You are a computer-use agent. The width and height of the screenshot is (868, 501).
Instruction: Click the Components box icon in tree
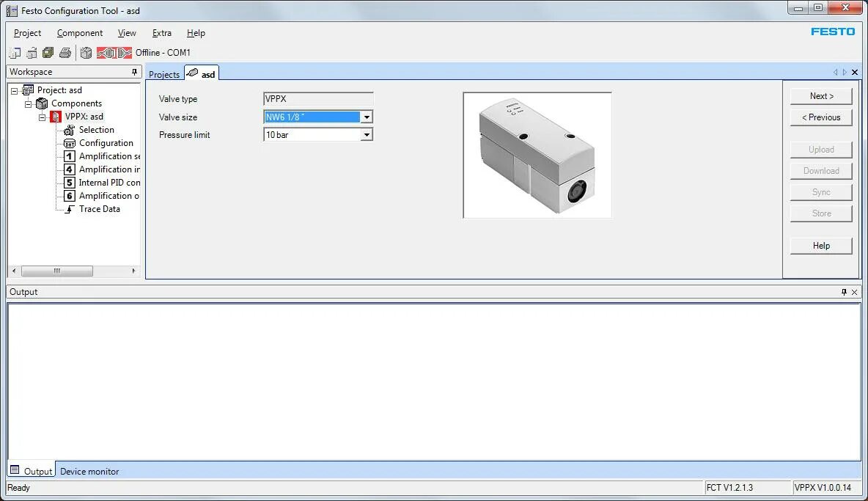pyautogui.click(x=42, y=103)
